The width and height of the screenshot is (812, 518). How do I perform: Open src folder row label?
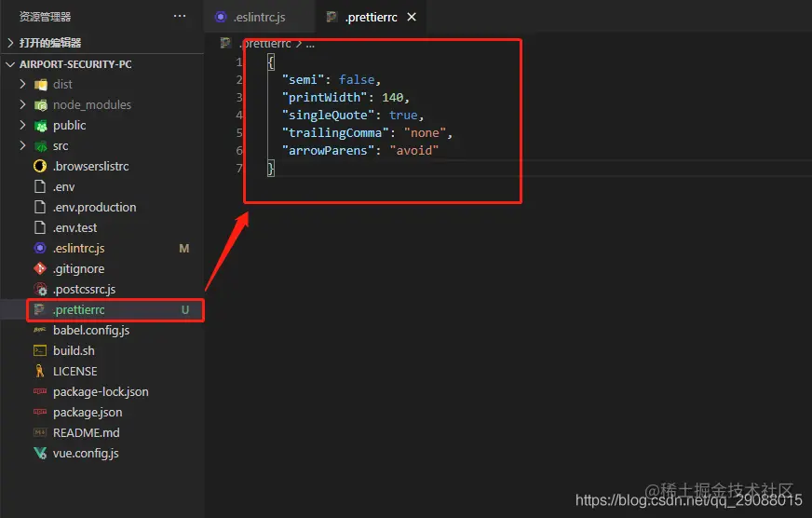tap(61, 146)
